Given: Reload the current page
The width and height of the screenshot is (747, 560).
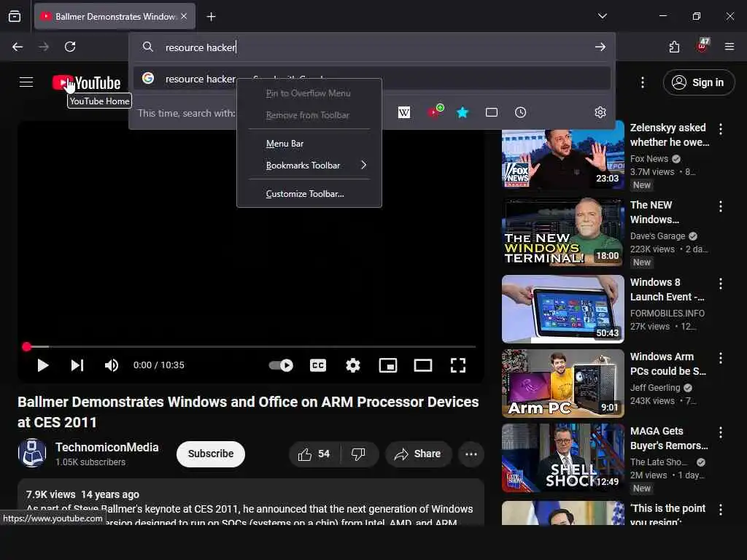Looking at the screenshot, I should coord(70,47).
